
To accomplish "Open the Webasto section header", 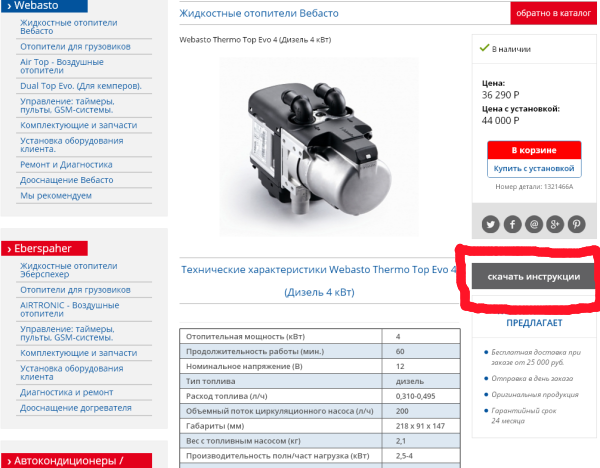I will click(44, 6).
